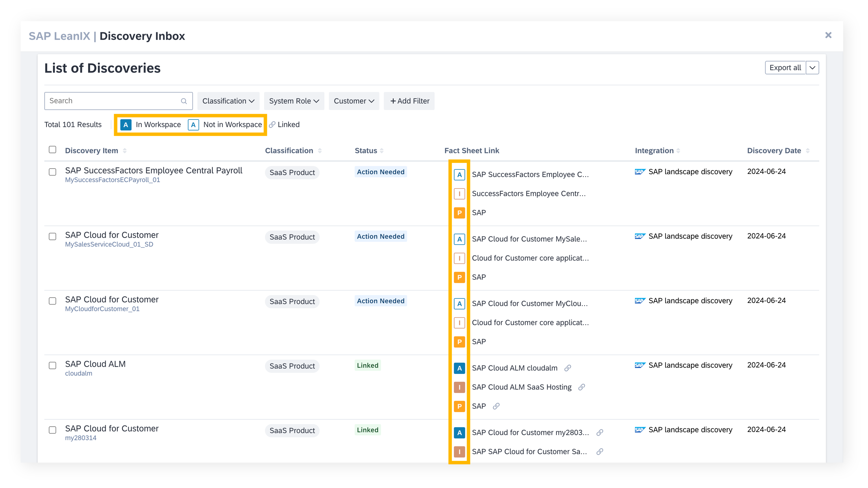Open the MyCloudforCustomer_01 link
The image size is (868, 488).
pyautogui.click(x=102, y=309)
